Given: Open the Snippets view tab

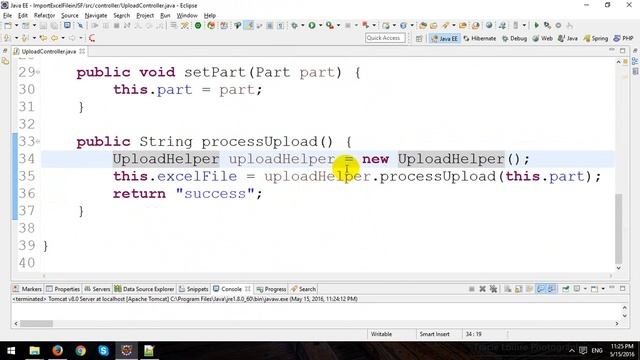Looking at the screenshot, I should 193,289.
